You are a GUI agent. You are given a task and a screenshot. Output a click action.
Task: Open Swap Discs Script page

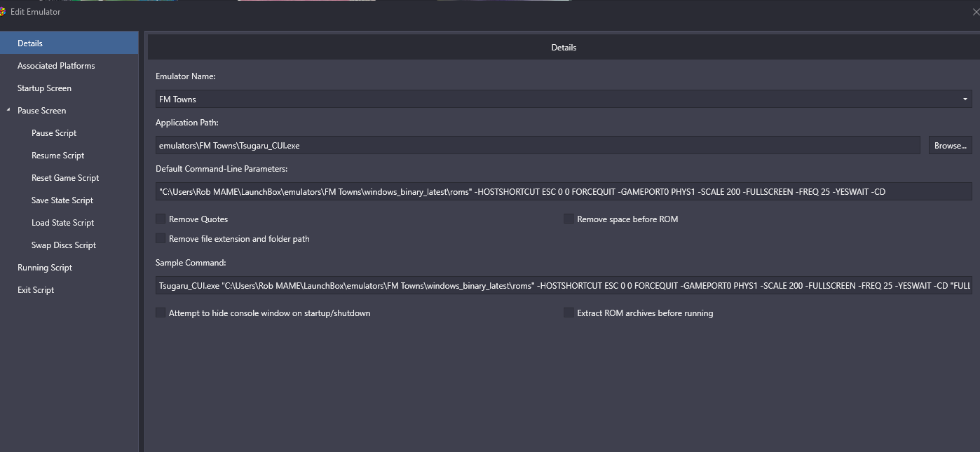coord(64,245)
